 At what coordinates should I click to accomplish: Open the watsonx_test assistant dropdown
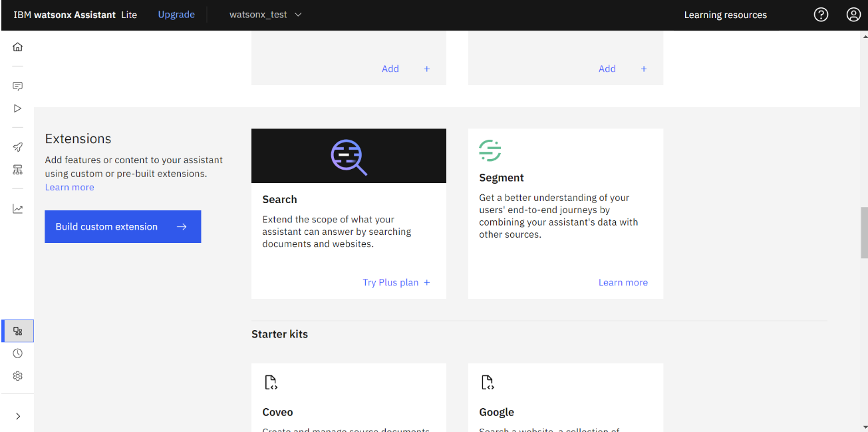click(265, 15)
